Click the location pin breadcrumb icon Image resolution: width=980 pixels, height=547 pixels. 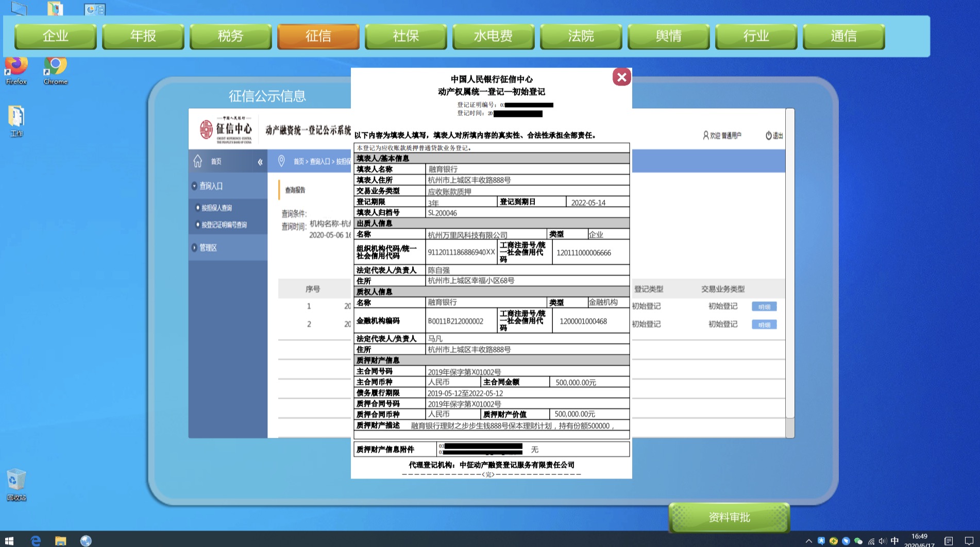pos(281,161)
